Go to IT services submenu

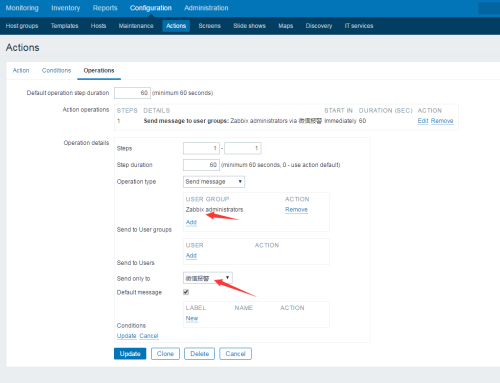click(359, 26)
